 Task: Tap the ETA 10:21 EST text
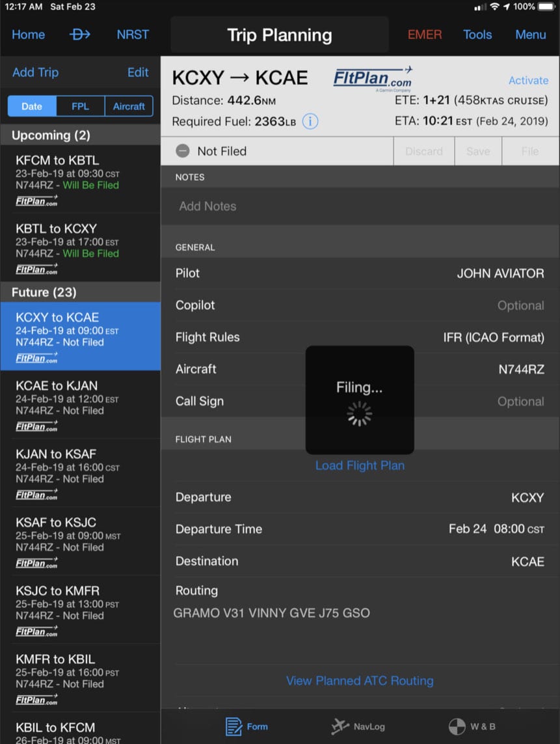pyautogui.click(x=472, y=121)
